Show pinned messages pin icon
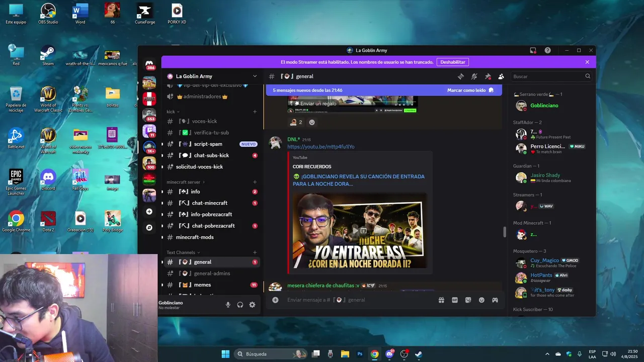The width and height of the screenshot is (644, 362). [488, 76]
